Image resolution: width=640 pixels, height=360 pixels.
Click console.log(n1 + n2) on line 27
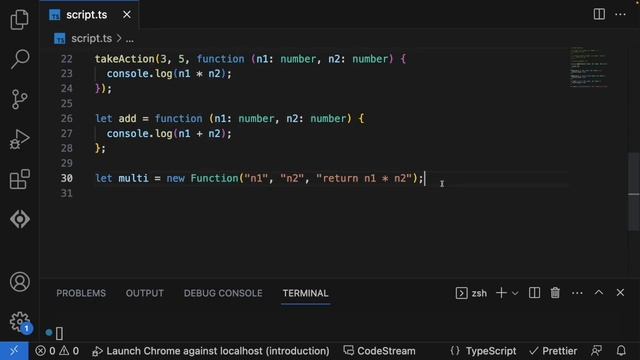coord(169,133)
